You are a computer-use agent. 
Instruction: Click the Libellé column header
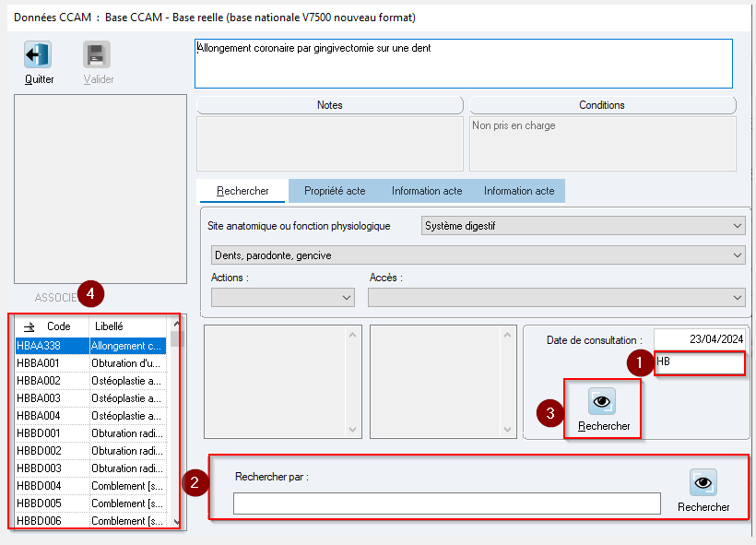(128, 326)
